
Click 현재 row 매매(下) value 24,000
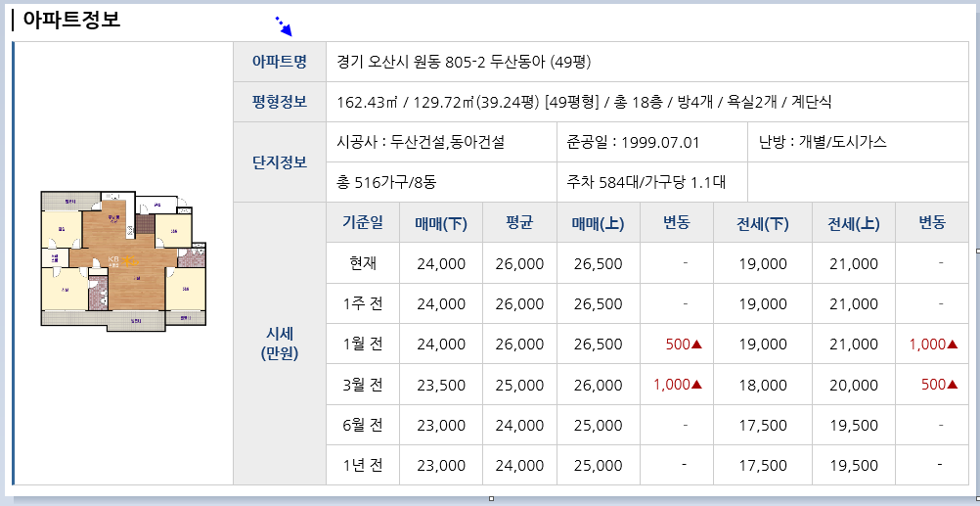click(x=441, y=264)
